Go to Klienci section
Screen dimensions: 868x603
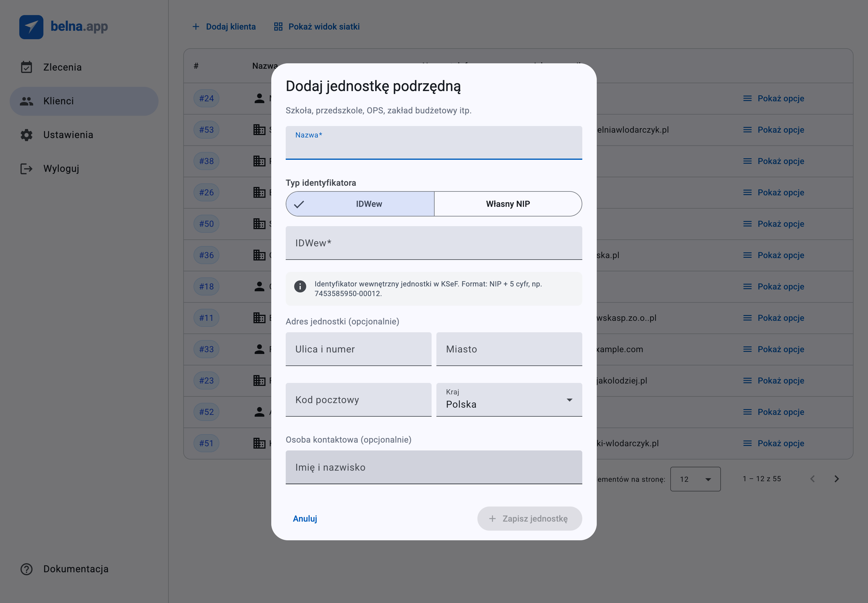(84, 101)
